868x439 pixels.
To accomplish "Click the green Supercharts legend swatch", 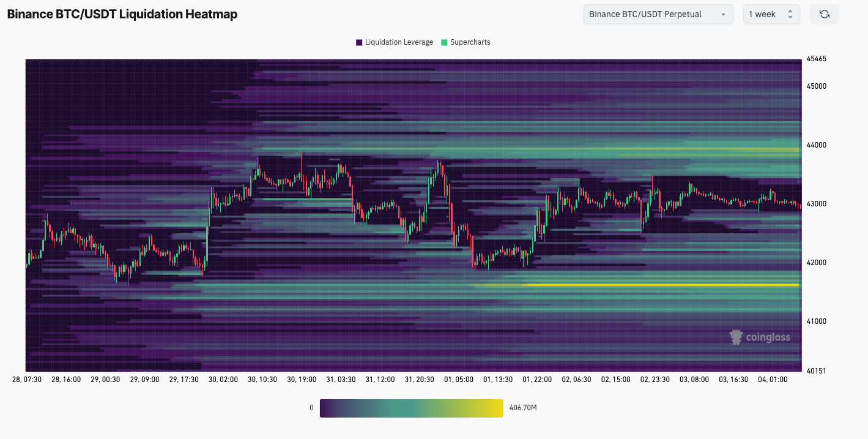I will click(444, 42).
